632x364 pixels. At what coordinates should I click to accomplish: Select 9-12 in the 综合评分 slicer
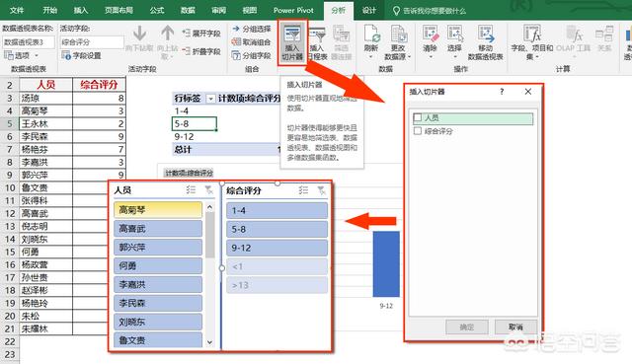click(x=276, y=248)
